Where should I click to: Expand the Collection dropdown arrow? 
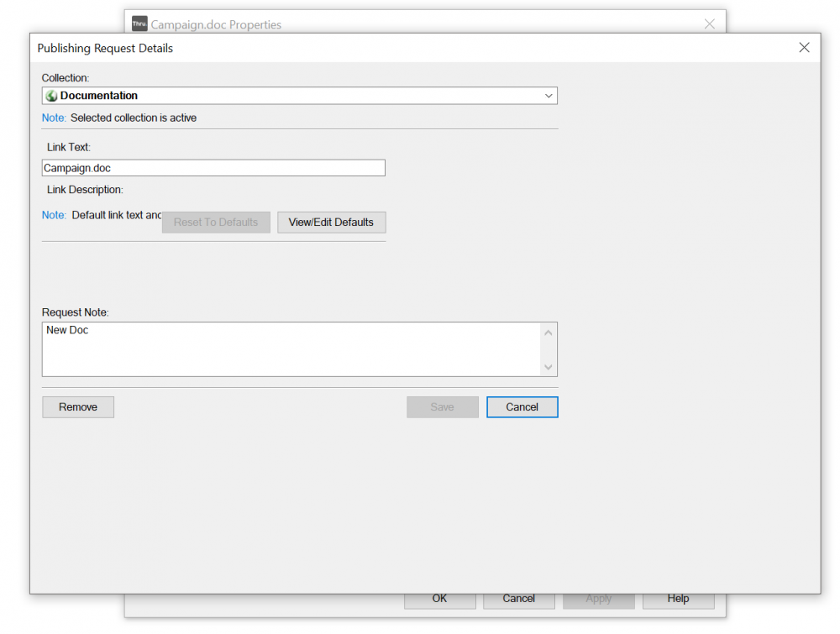[x=549, y=96]
